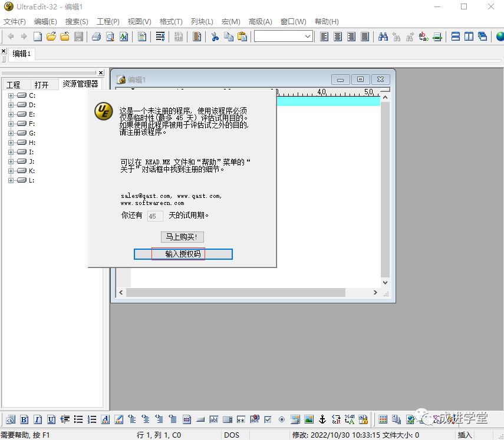Click the HTML font color A icon
Viewport: 504px width, 440px height.
point(105,419)
